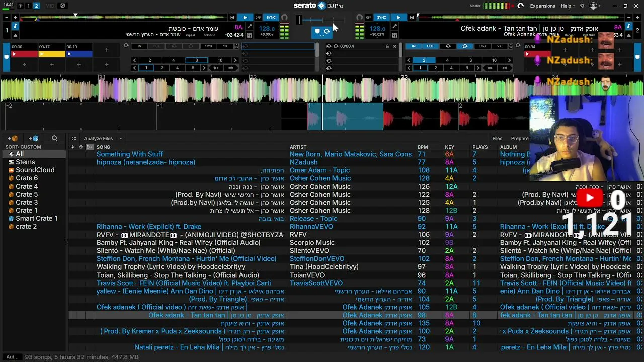The height and width of the screenshot is (362, 644).
Task: Jump to start of deck 1 track
Action: (x=232, y=18)
